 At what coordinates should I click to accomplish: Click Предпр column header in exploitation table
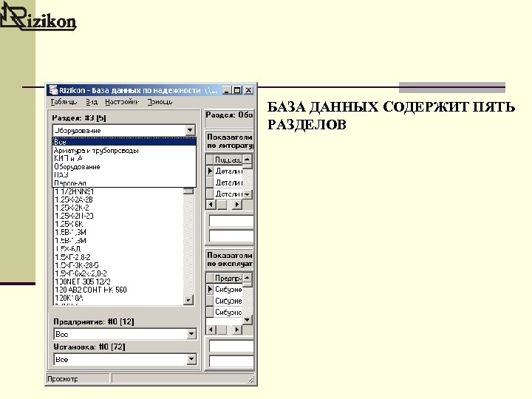tap(228, 278)
